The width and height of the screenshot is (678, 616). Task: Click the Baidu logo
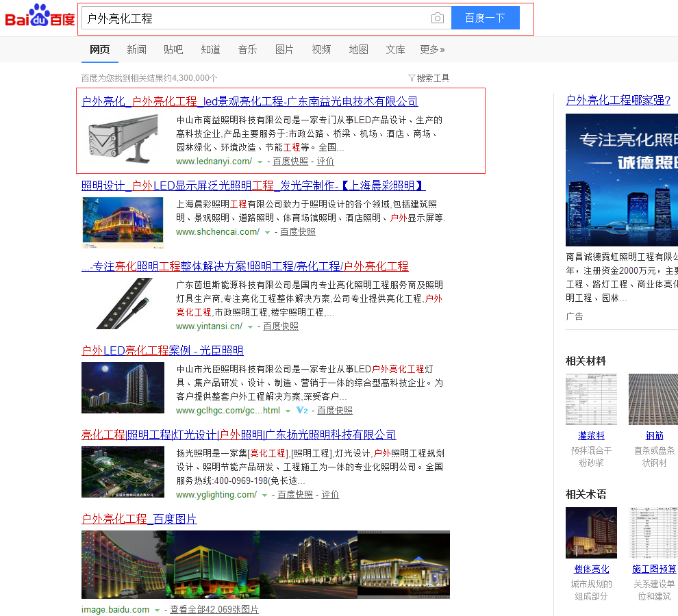(x=40, y=17)
